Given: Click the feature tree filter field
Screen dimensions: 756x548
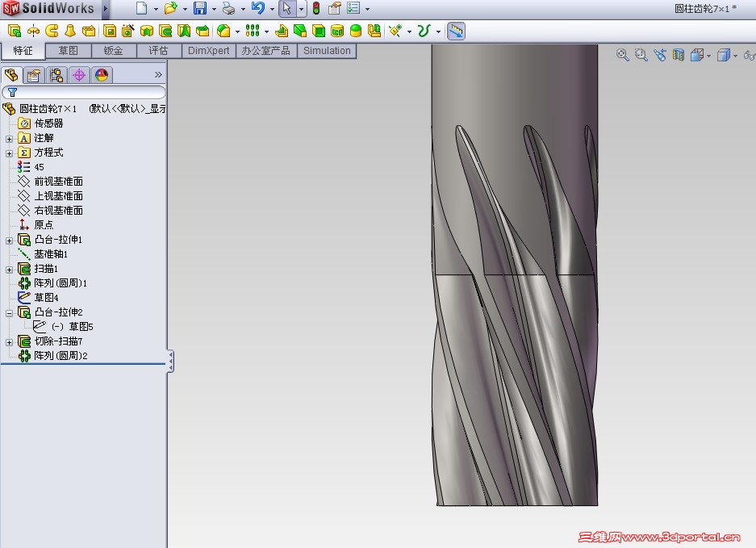Looking at the screenshot, I should 84,92.
